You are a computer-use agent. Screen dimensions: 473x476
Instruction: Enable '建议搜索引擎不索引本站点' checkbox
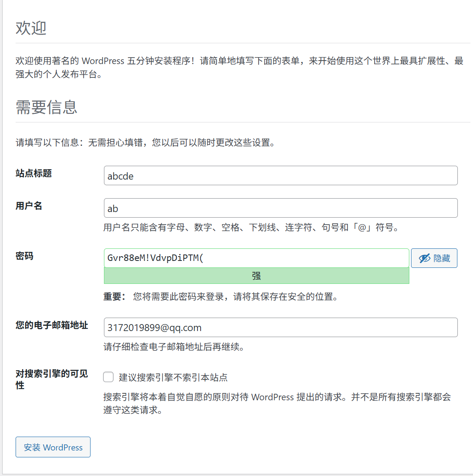pyautogui.click(x=108, y=377)
